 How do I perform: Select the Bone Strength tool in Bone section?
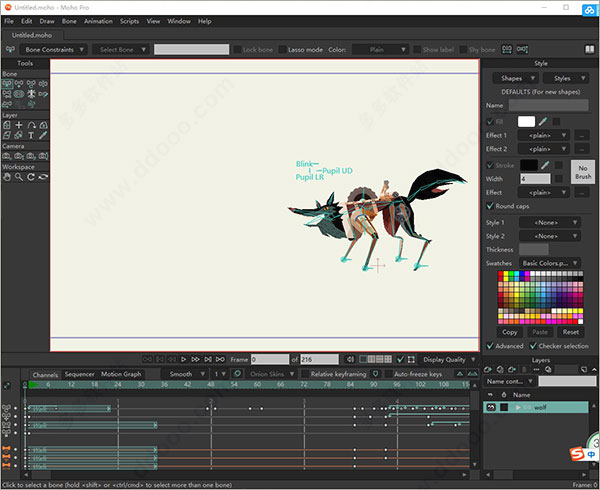[19, 94]
